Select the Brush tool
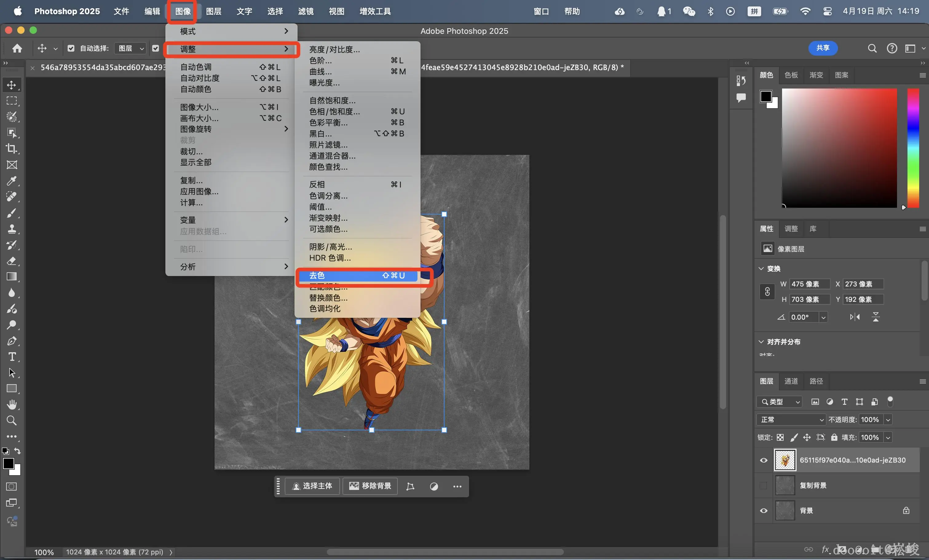This screenshot has width=929, height=560. [x=12, y=213]
